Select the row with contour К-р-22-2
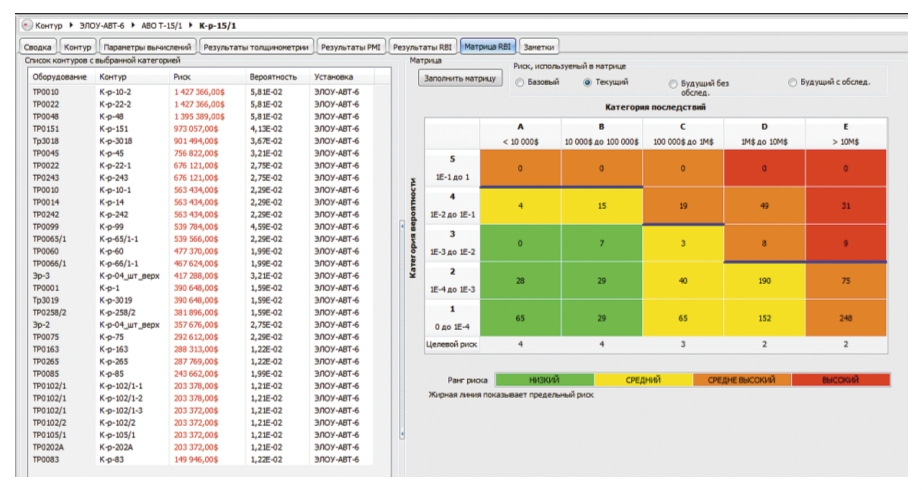The width and height of the screenshot is (924, 490). [x=200, y=104]
